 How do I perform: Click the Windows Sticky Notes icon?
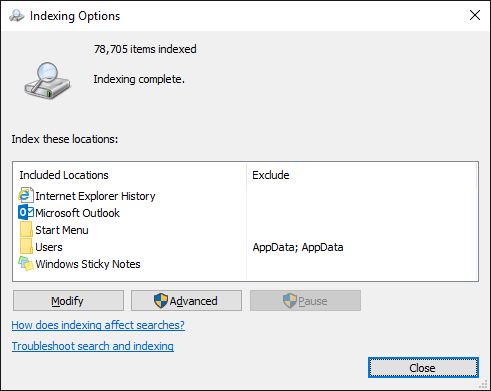click(x=26, y=264)
